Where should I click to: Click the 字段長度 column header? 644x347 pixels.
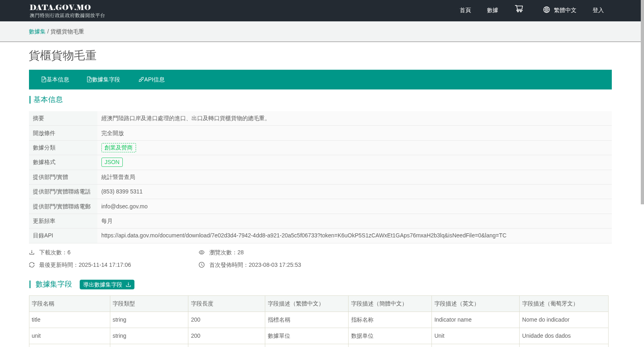[227, 304]
